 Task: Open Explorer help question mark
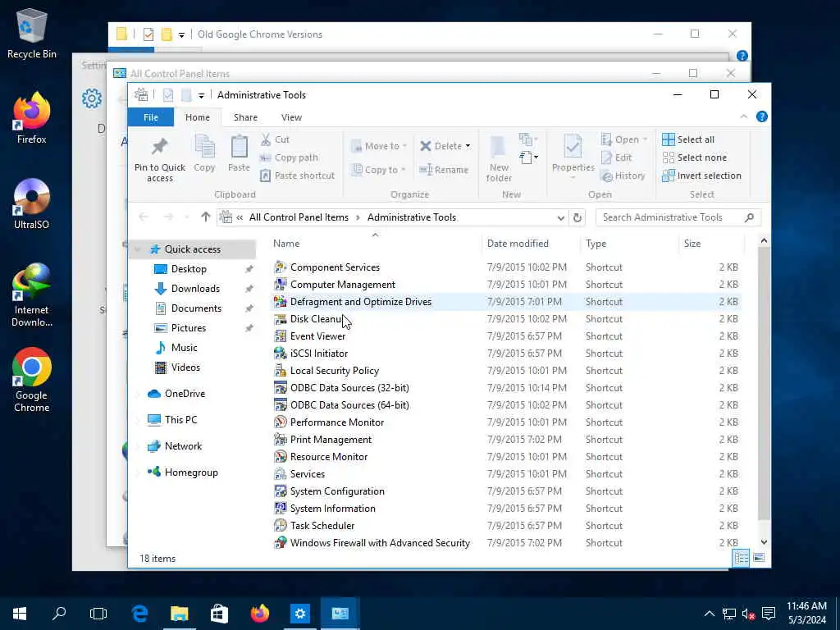pyautogui.click(x=761, y=116)
